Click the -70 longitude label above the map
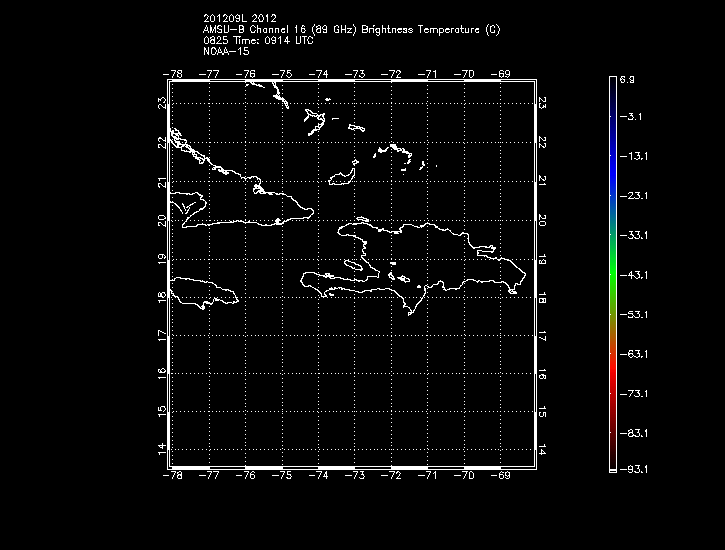The height and width of the screenshot is (550, 725). click(x=464, y=74)
